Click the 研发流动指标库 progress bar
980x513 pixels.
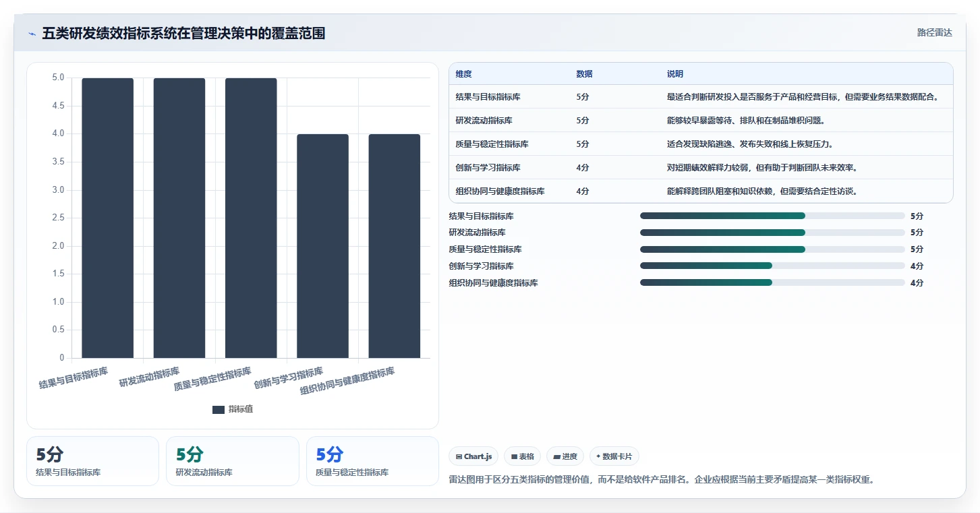(772, 233)
